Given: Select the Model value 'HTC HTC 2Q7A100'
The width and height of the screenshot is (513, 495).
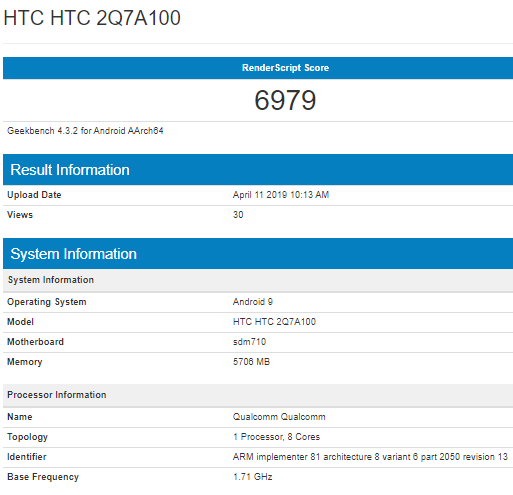Looking at the screenshot, I should [x=274, y=322].
